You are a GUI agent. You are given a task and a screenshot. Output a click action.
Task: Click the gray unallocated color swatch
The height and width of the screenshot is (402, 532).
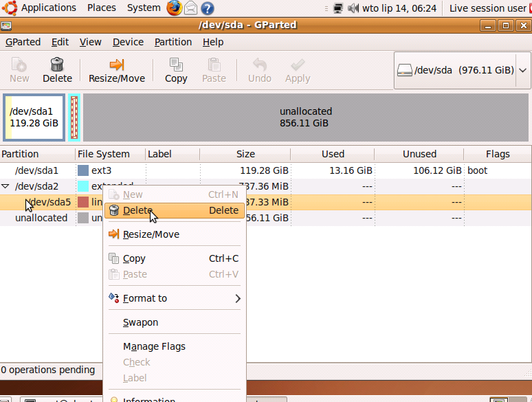tap(83, 218)
